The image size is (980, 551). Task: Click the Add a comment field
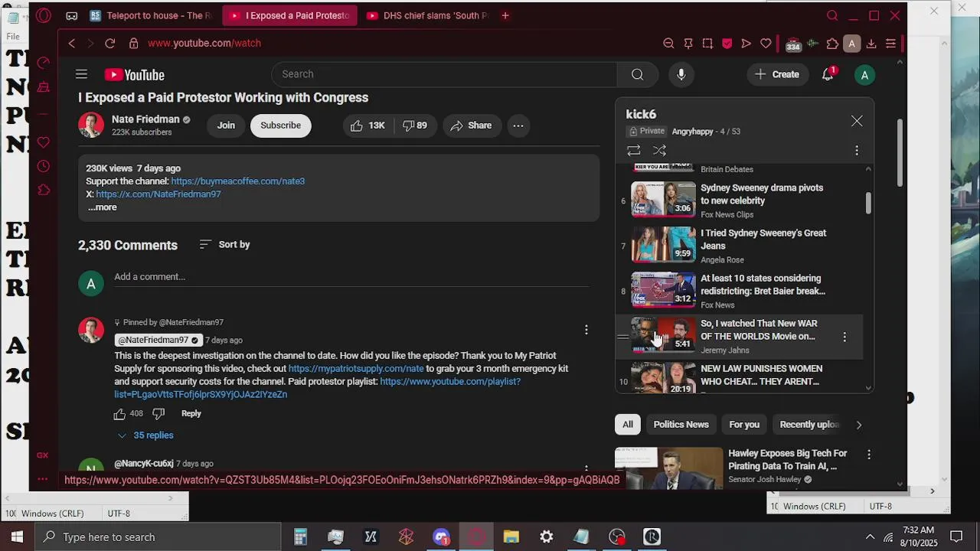tap(351, 277)
